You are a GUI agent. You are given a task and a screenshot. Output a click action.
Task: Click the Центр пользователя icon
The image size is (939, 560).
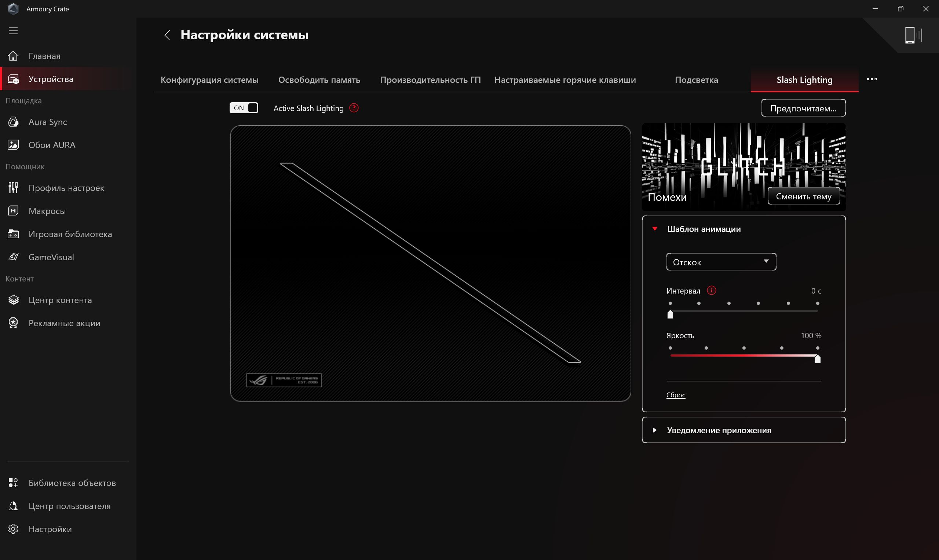click(13, 506)
